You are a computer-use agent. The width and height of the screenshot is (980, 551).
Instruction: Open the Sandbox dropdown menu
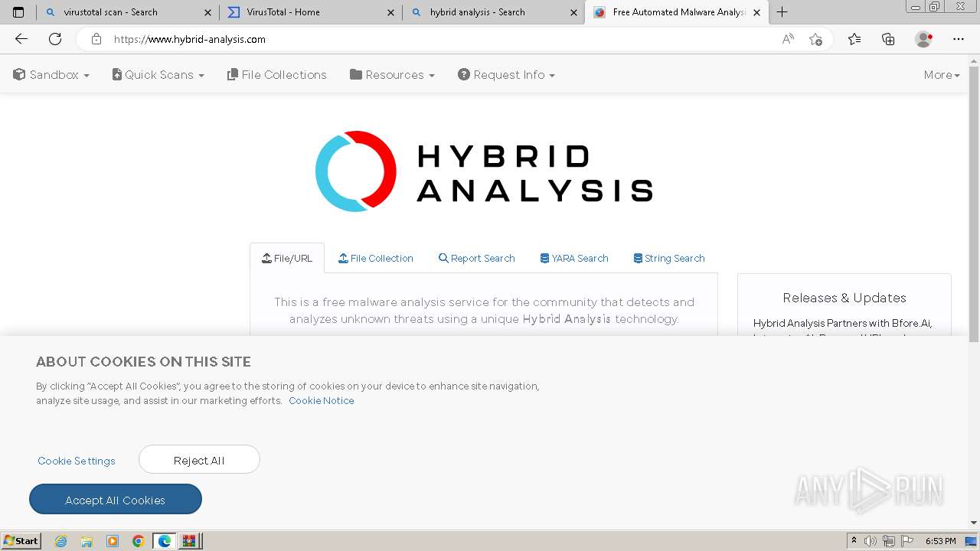[x=51, y=75]
